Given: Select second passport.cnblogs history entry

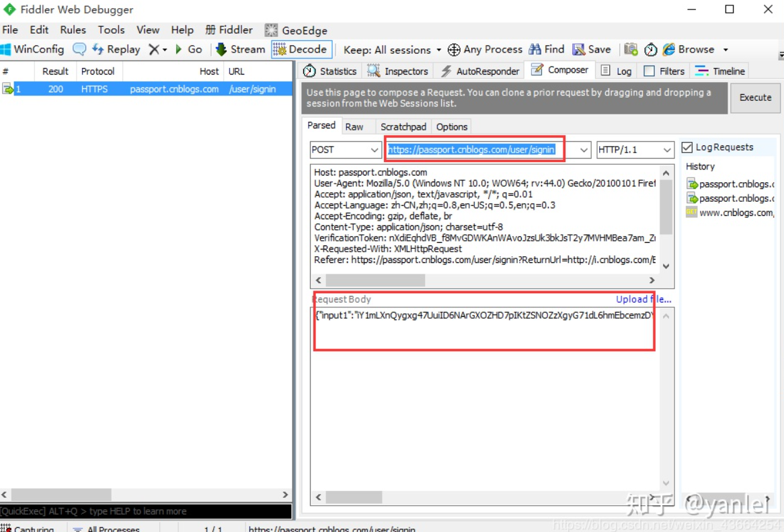Looking at the screenshot, I should click(730, 198).
